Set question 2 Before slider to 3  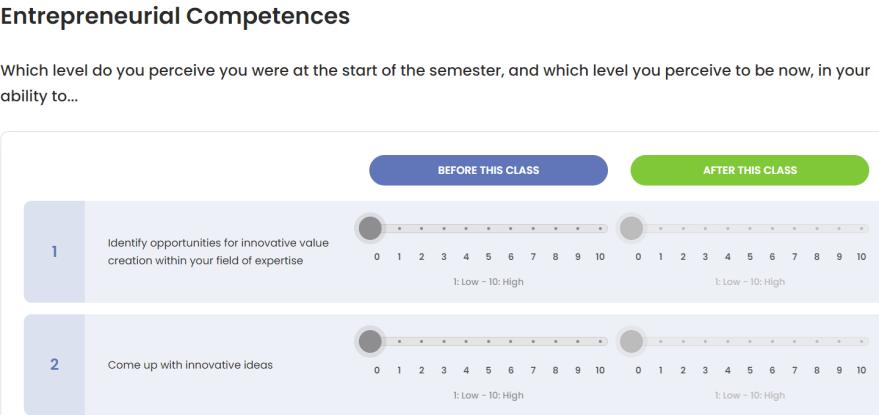tap(444, 340)
